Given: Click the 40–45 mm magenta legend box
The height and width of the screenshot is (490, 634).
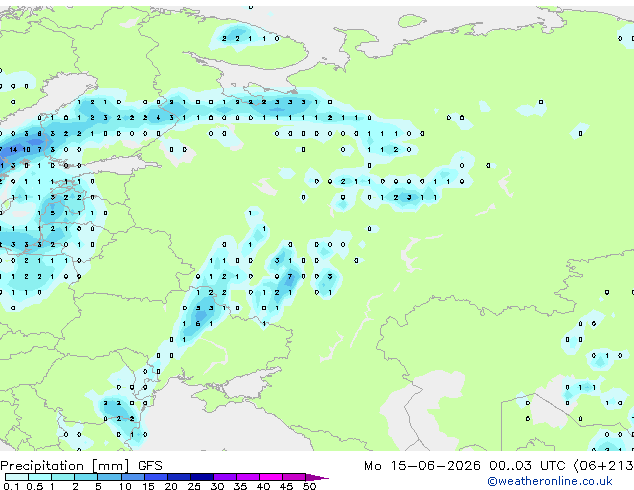Looking at the screenshot, I should pyautogui.click(x=271, y=477).
